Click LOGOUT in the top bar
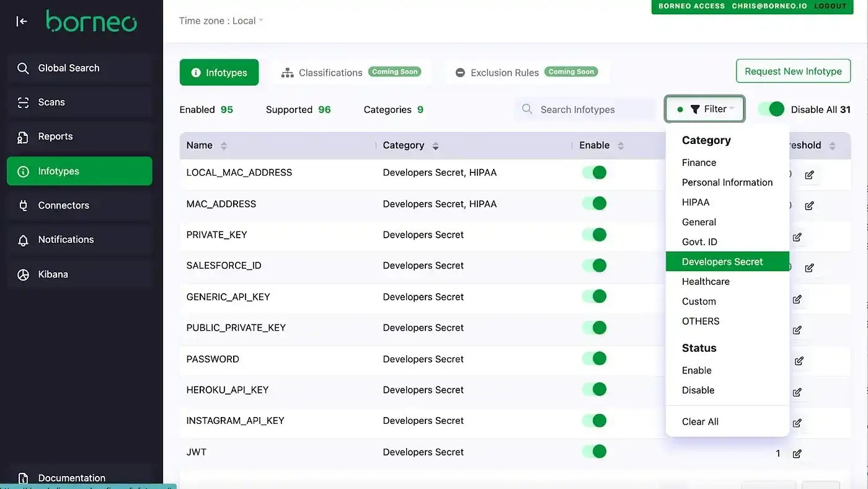 click(830, 6)
